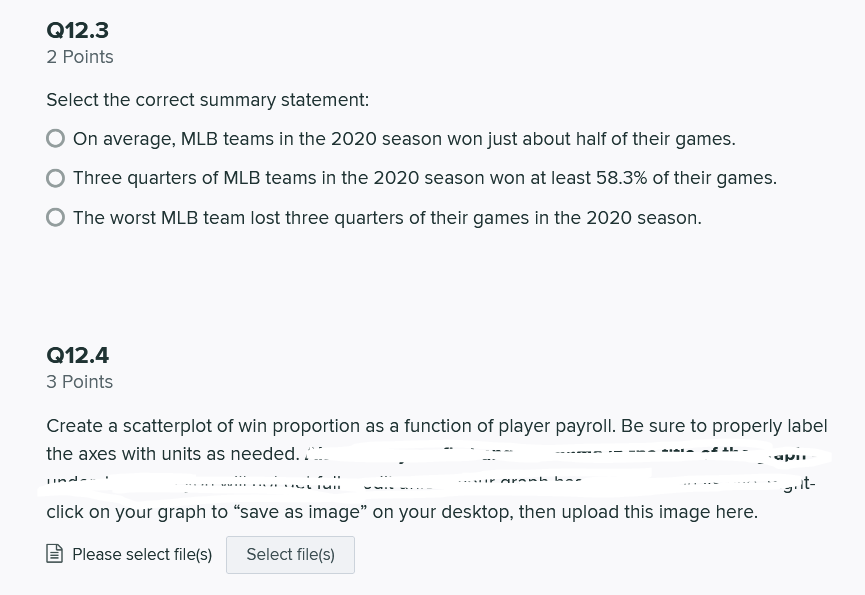Click the Q12.3 question heading
Viewport: 865px width, 595px height.
click(x=78, y=30)
